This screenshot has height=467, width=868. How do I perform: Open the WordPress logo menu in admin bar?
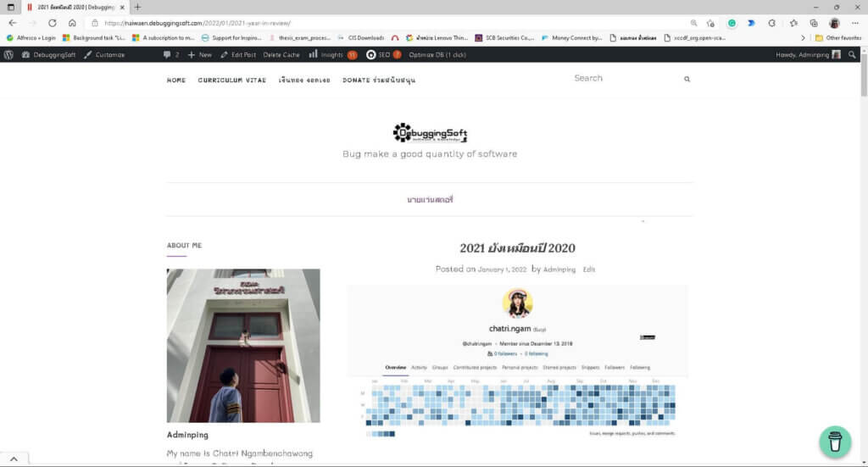coord(8,55)
